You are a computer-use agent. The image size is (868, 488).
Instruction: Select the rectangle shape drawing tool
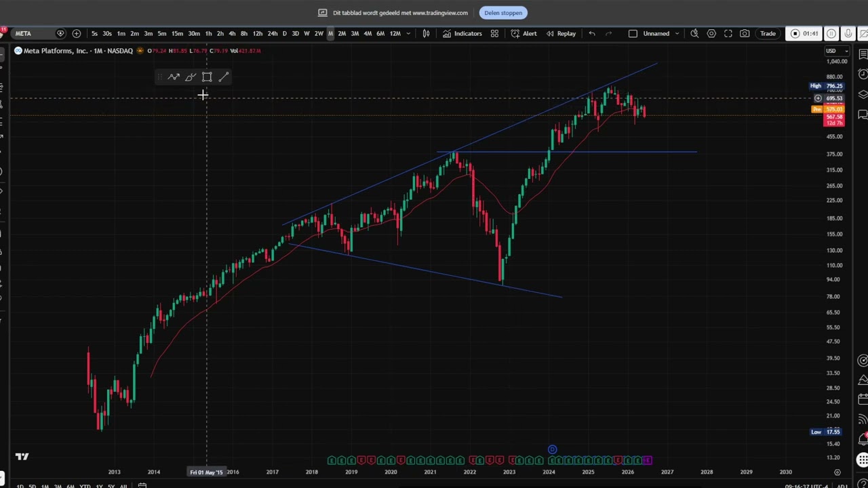[x=207, y=77]
